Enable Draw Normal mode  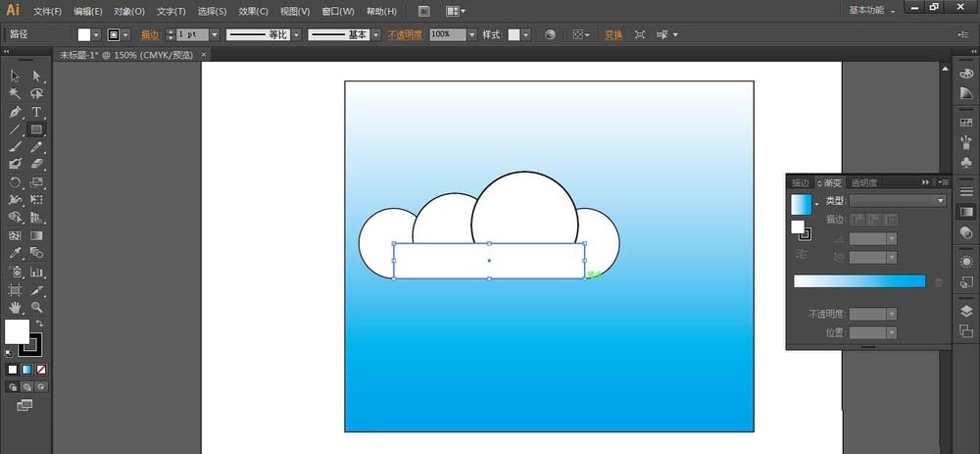click(x=13, y=387)
